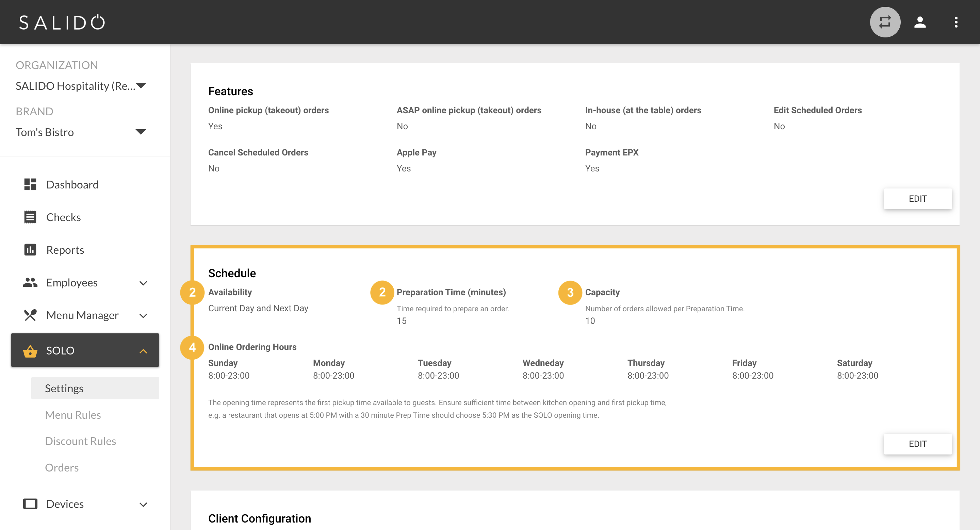Click the capacity value 10
Viewport: 980px width, 530px height.
point(590,321)
